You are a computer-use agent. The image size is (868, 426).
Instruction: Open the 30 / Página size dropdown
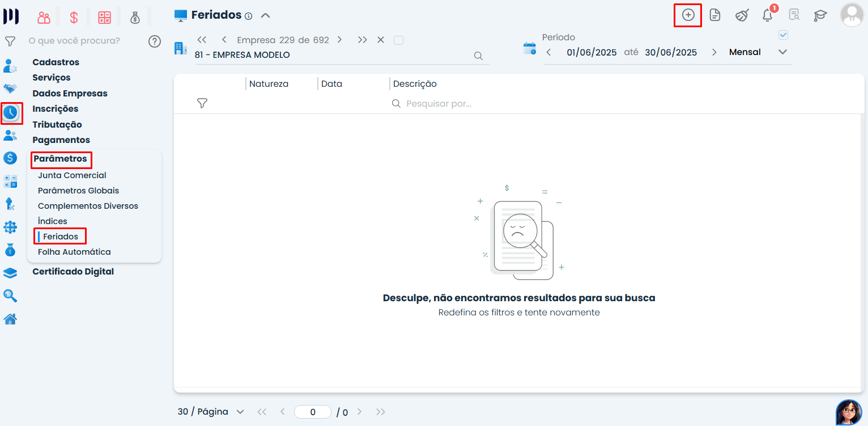coord(211,412)
